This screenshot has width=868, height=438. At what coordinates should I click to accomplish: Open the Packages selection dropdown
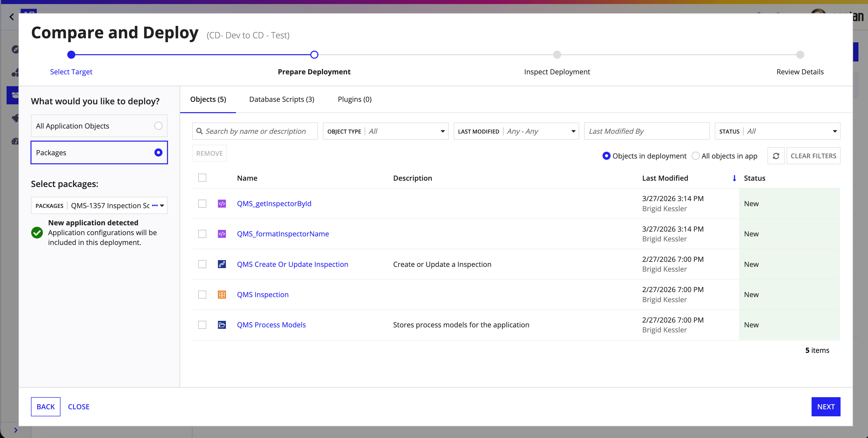(99, 205)
